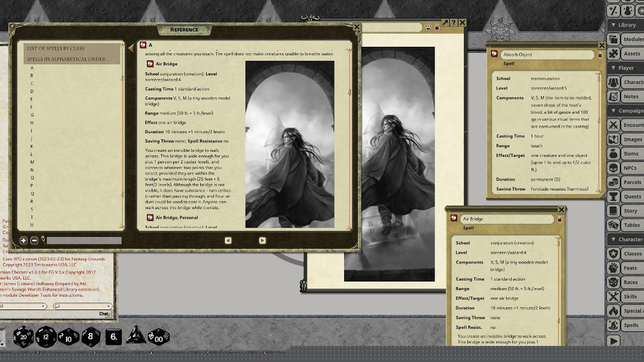Click the Air Bridge artwork in Reference

pyautogui.click(x=290, y=144)
